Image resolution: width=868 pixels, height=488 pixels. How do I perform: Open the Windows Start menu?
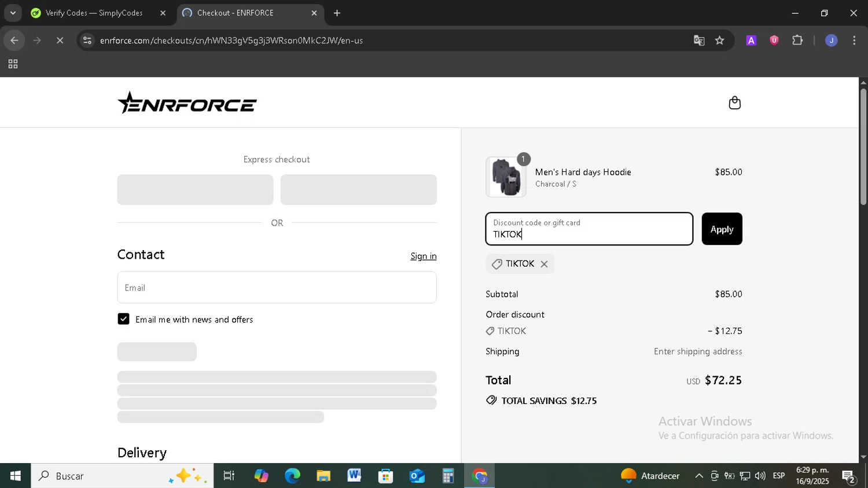point(15,476)
